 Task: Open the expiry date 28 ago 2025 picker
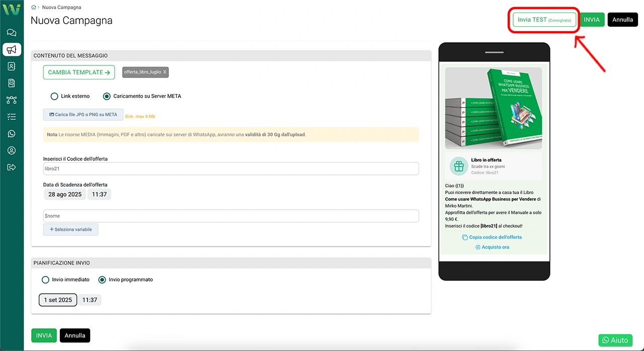tap(65, 194)
